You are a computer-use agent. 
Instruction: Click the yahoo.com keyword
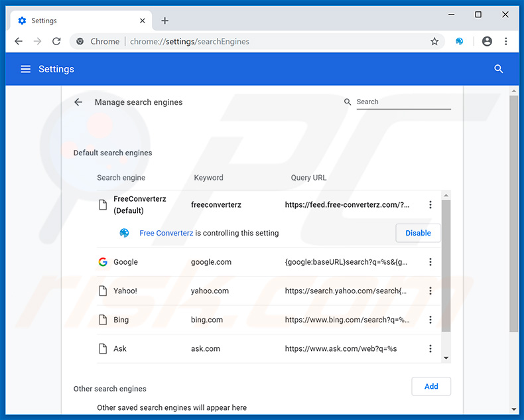click(210, 291)
